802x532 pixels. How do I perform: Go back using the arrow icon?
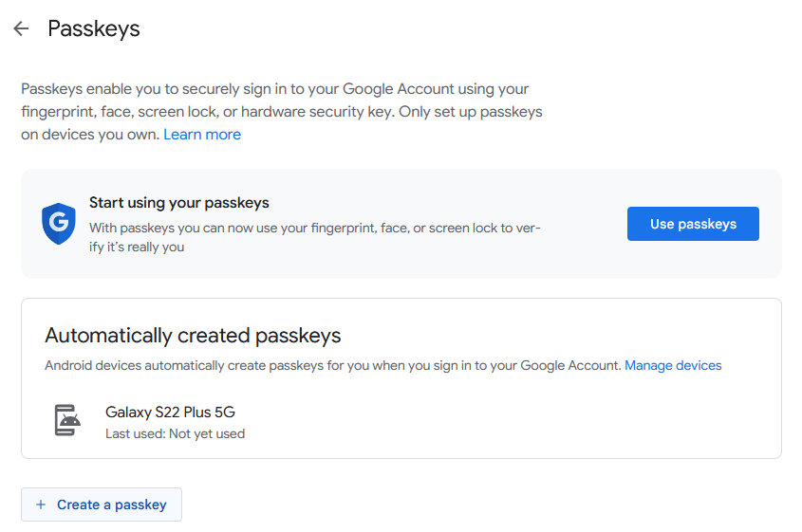21,28
